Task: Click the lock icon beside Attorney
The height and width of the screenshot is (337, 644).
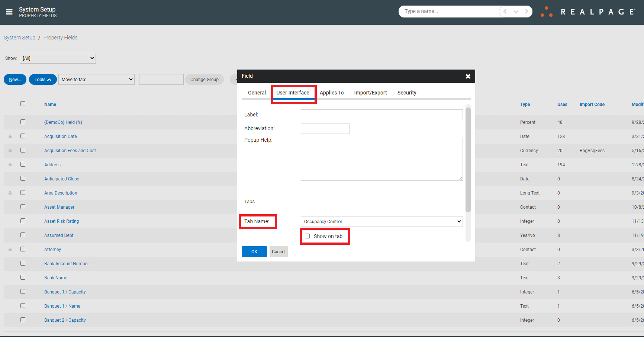Action: 10,249
